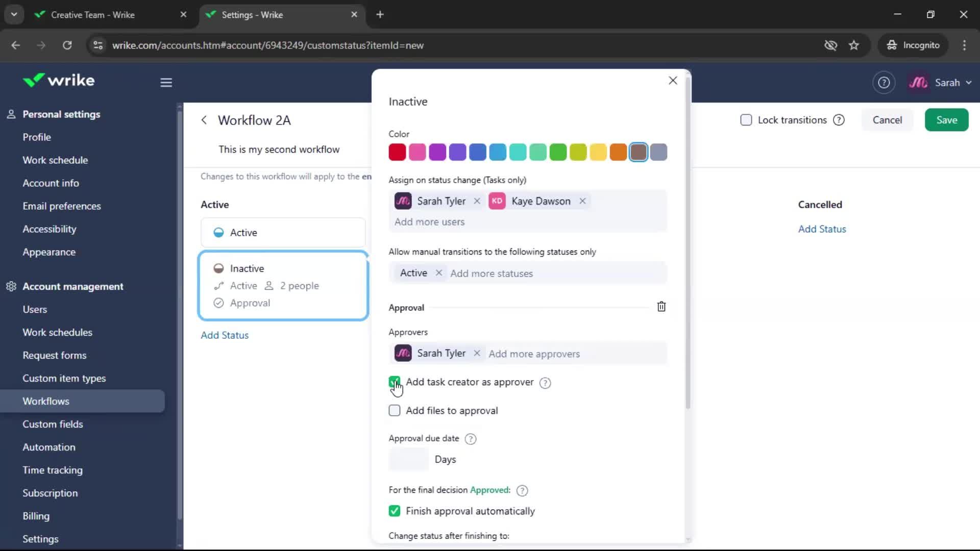
Task: Click the tracking protection eye icon
Action: [830, 45]
